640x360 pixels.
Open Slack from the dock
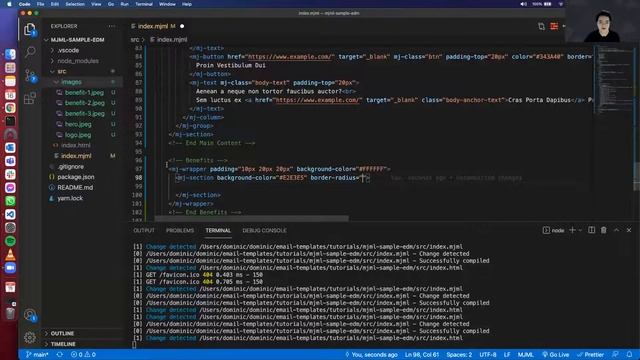tap(10, 174)
